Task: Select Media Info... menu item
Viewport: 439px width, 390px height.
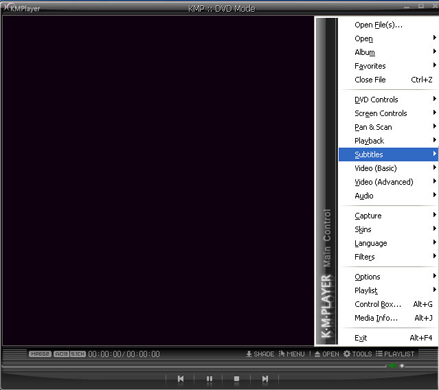Action: pyautogui.click(x=388, y=318)
